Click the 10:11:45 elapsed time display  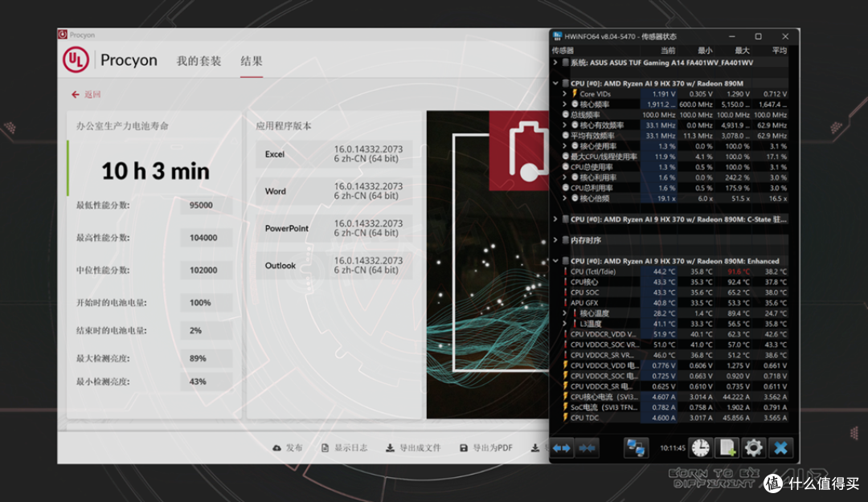[672, 448]
